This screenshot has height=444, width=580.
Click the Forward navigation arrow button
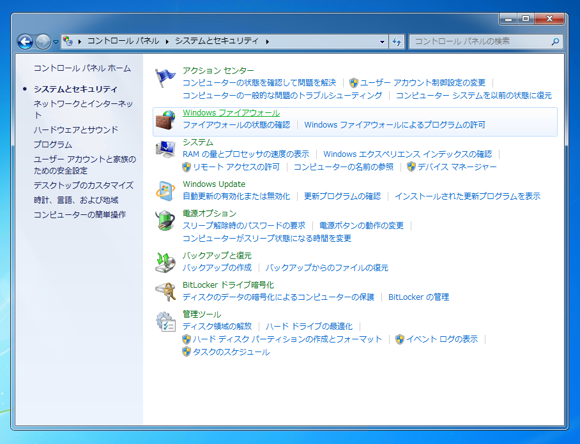(43, 41)
